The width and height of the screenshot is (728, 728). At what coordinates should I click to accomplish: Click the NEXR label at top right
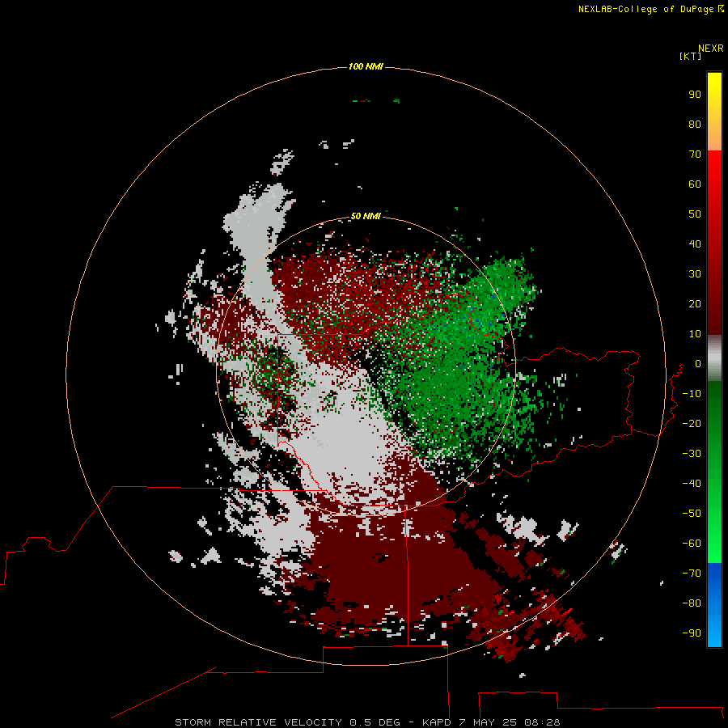tap(710, 49)
